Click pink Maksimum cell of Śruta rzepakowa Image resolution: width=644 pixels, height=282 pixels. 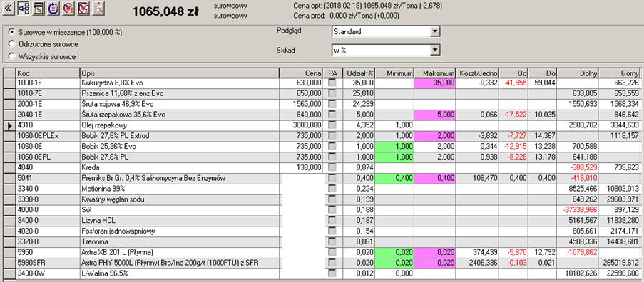(x=434, y=115)
